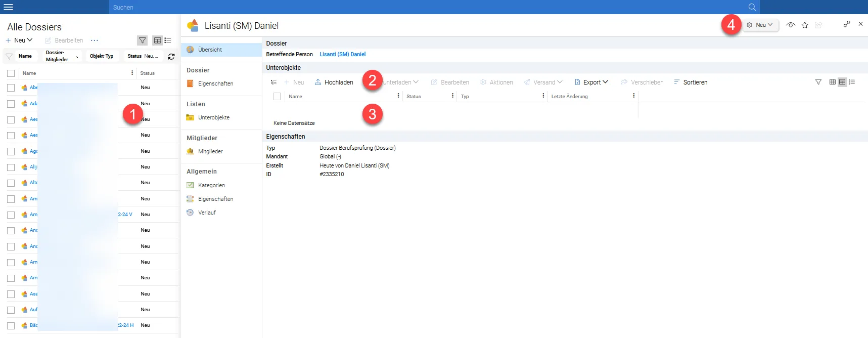Open the more options ellipsis in Alle Dossiers
868x338 pixels.
95,40
